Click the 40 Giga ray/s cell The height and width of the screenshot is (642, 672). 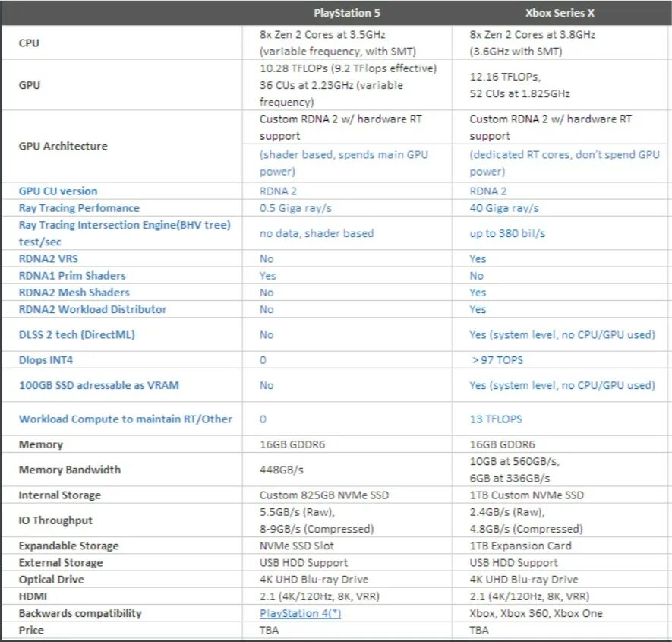click(x=504, y=208)
